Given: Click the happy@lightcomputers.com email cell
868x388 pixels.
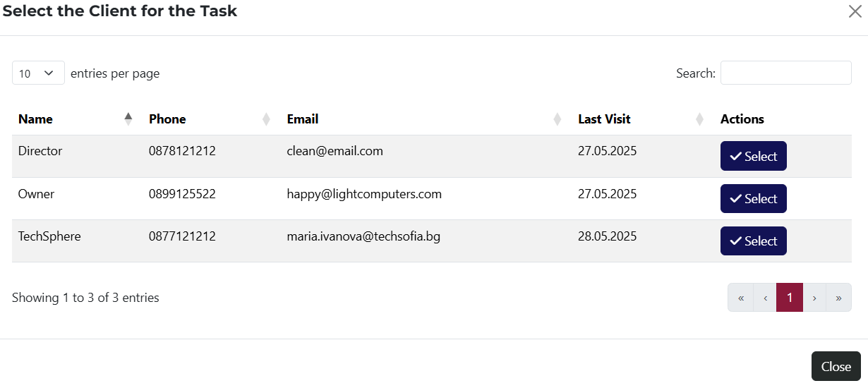Looking at the screenshot, I should (364, 194).
